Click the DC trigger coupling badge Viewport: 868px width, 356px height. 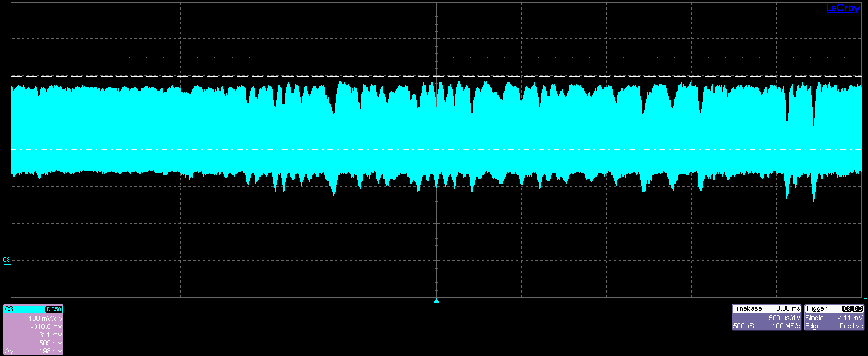click(858, 309)
